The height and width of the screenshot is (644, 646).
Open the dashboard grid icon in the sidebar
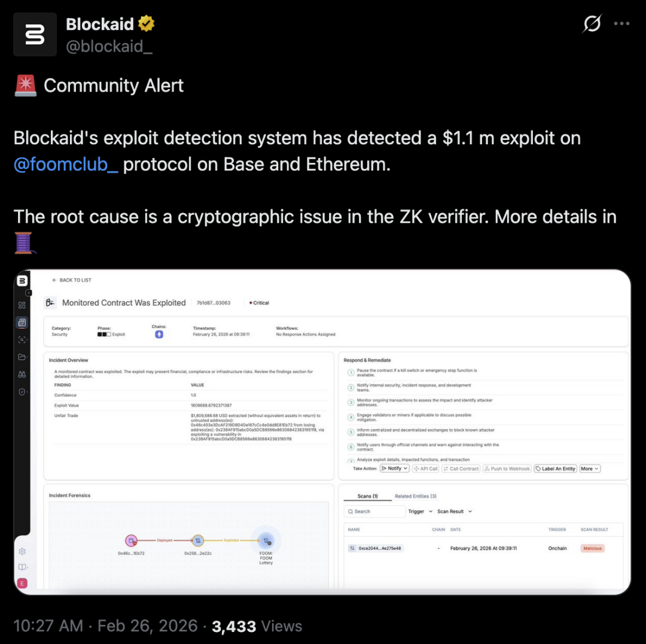tap(22, 306)
